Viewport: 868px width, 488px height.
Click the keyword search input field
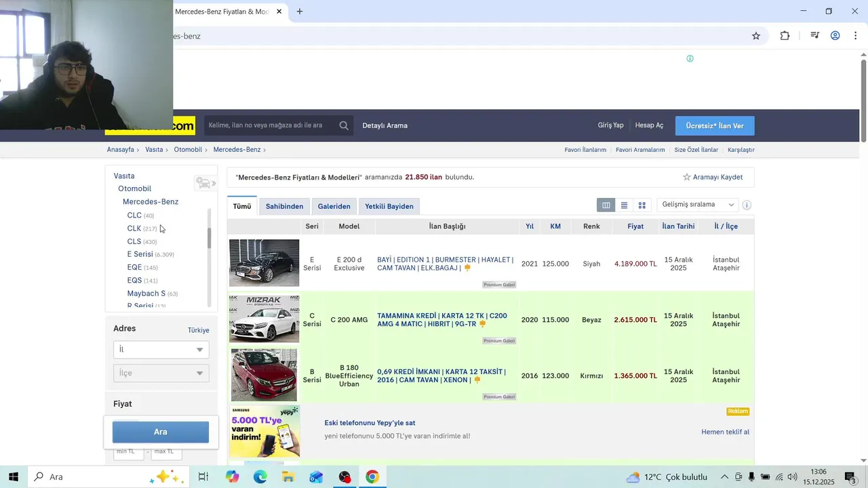point(270,125)
